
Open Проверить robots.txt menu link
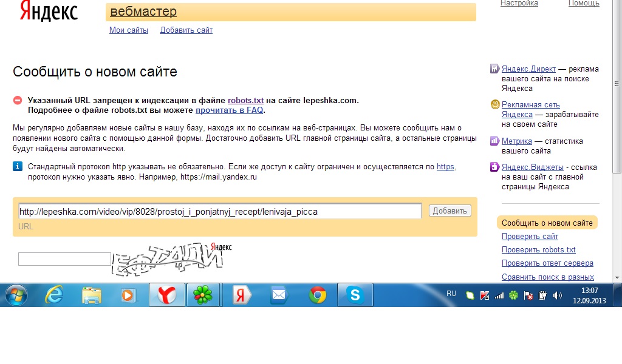tap(538, 250)
